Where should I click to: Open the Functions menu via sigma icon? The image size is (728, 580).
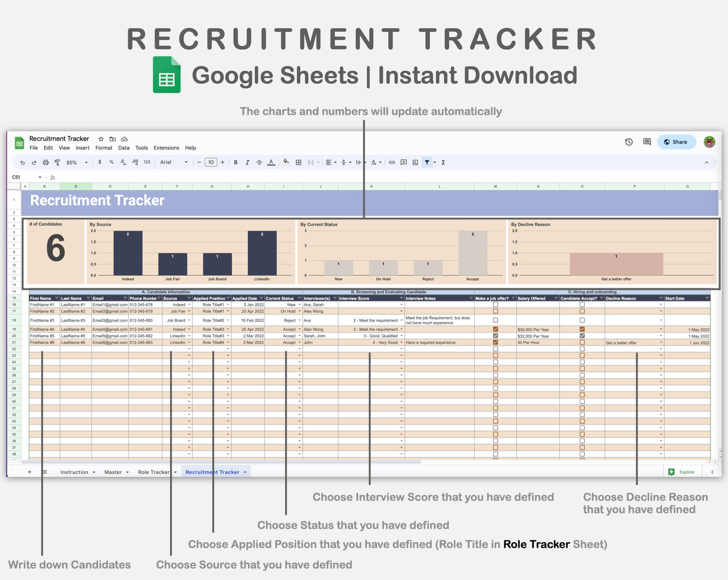pos(443,162)
